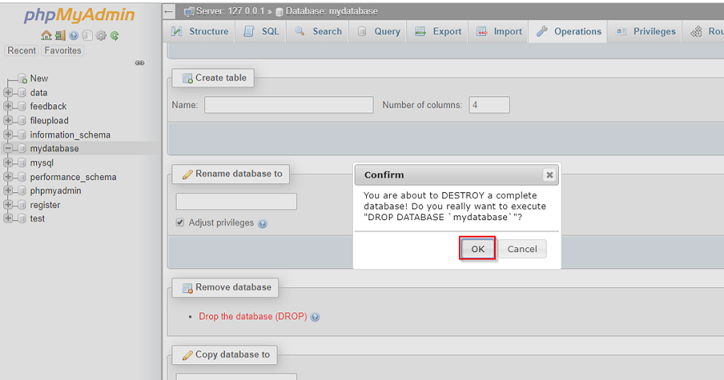Open the Search tab
724x380 pixels.
318,31
